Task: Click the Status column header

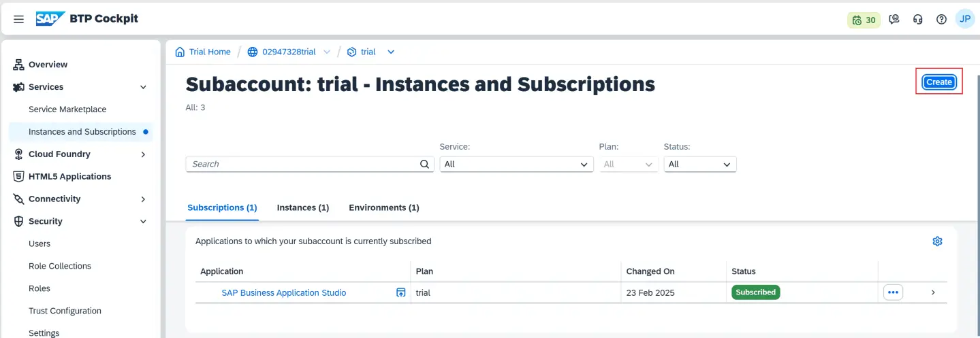Action: pyautogui.click(x=744, y=271)
